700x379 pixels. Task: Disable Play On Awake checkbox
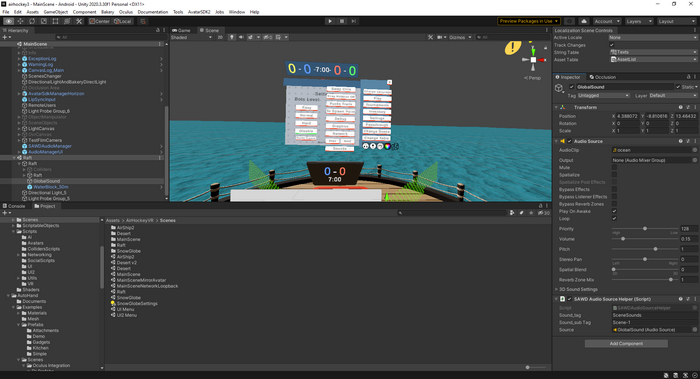pos(614,211)
